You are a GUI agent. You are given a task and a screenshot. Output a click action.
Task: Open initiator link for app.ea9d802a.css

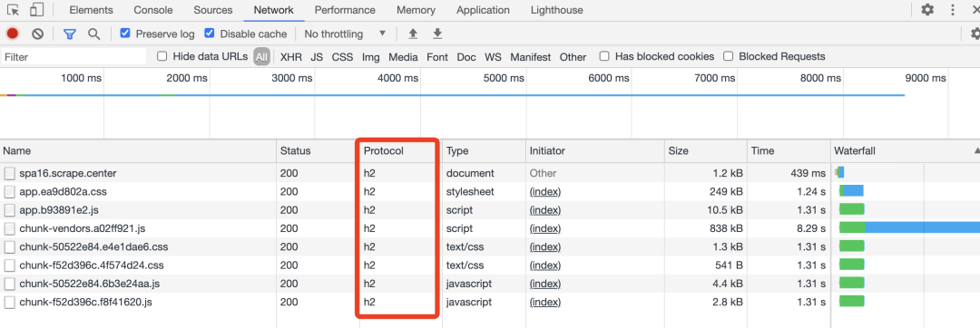(x=545, y=191)
